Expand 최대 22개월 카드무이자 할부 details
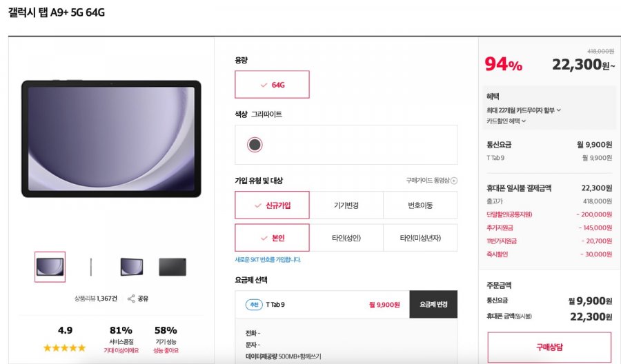621x364 pixels. (x=524, y=110)
